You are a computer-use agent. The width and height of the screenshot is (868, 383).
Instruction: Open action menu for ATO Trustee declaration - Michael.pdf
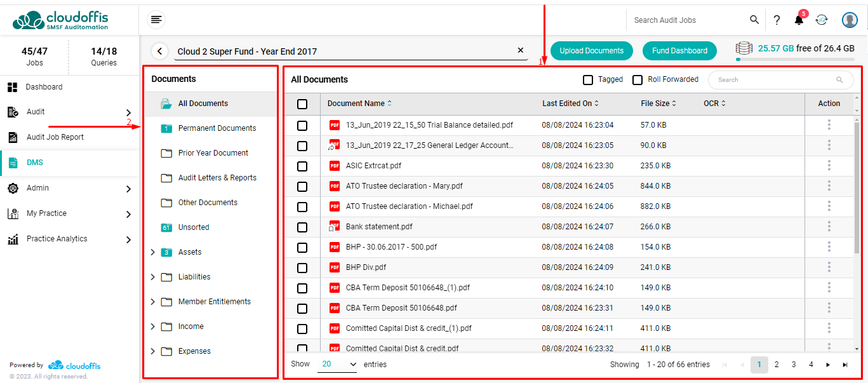point(829,206)
